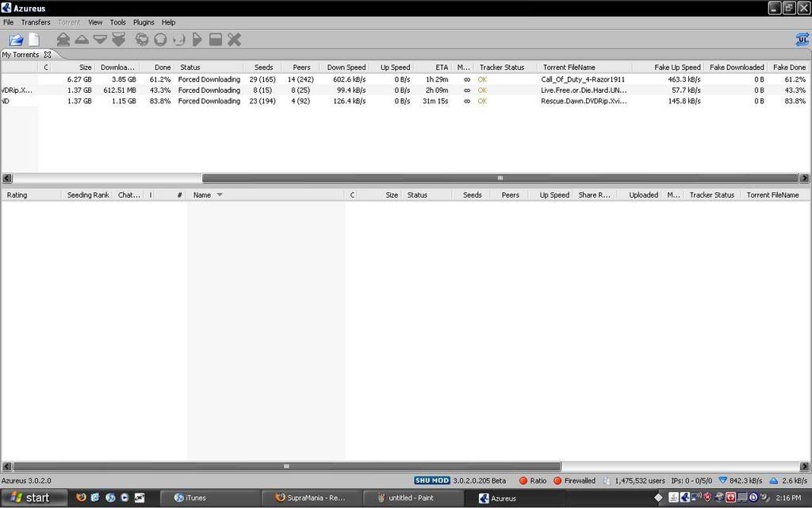Open the Tools menu

point(117,22)
